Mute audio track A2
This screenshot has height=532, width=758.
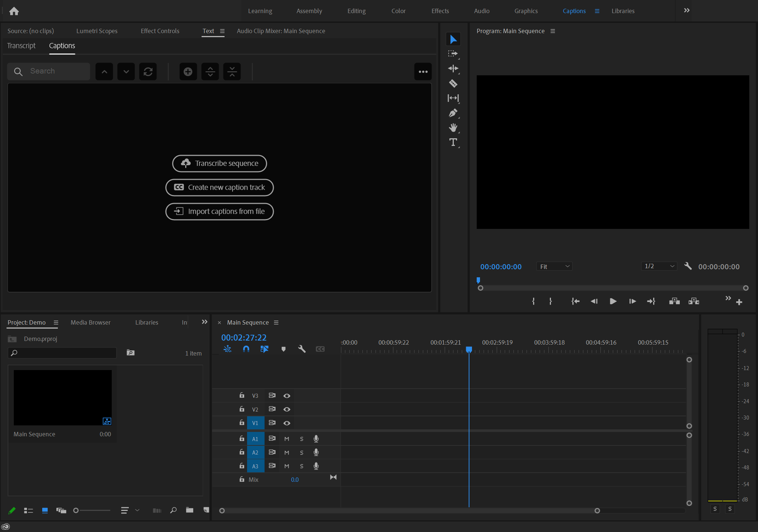tap(287, 452)
